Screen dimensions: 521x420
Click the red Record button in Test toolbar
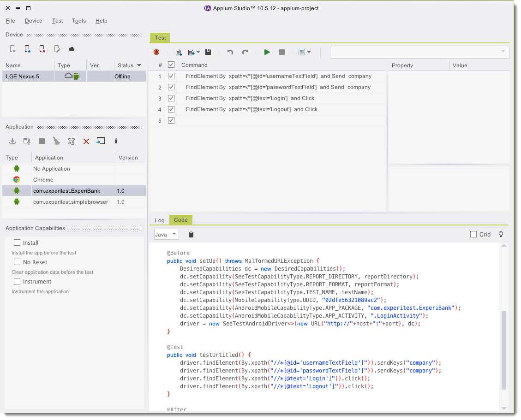point(156,53)
